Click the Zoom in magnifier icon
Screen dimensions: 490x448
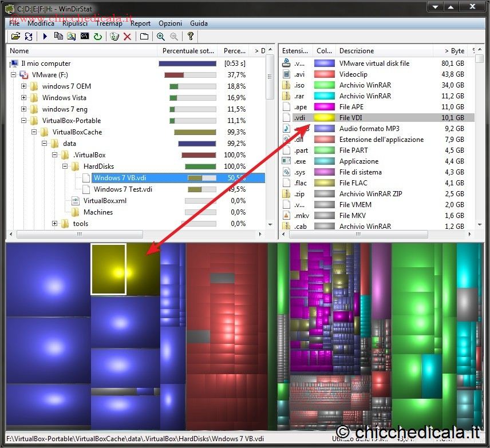tap(161, 37)
